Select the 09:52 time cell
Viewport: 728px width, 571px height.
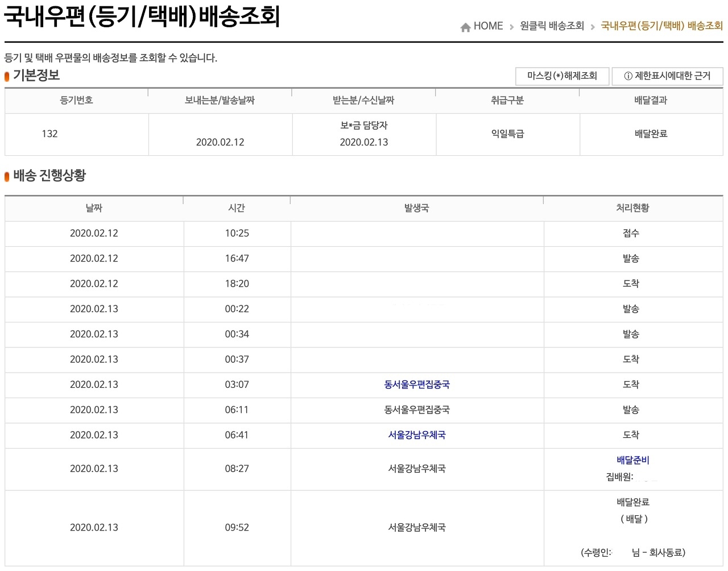pyautogui.click(x=237, y=528)
